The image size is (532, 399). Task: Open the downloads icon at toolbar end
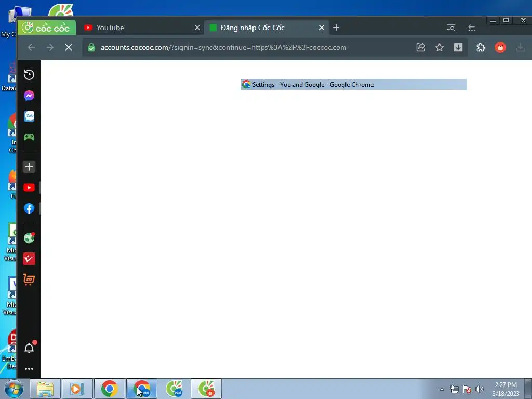(x=520, y=47)
